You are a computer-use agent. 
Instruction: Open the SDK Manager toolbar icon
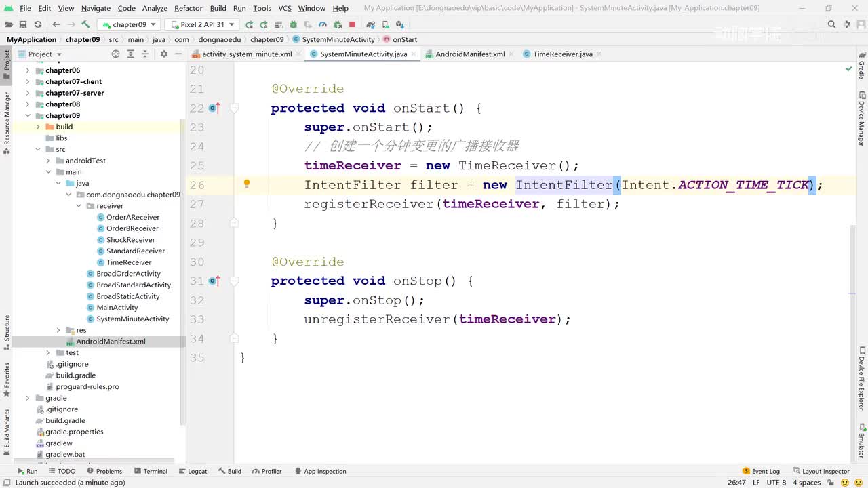399,24
